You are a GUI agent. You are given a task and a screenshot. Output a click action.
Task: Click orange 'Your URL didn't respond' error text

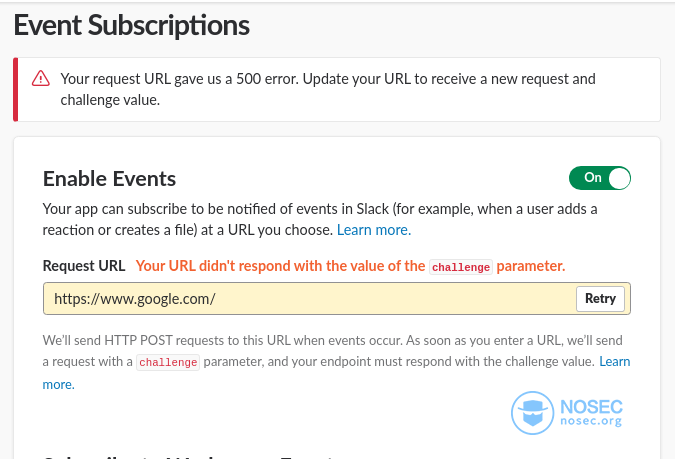point(350,266)
